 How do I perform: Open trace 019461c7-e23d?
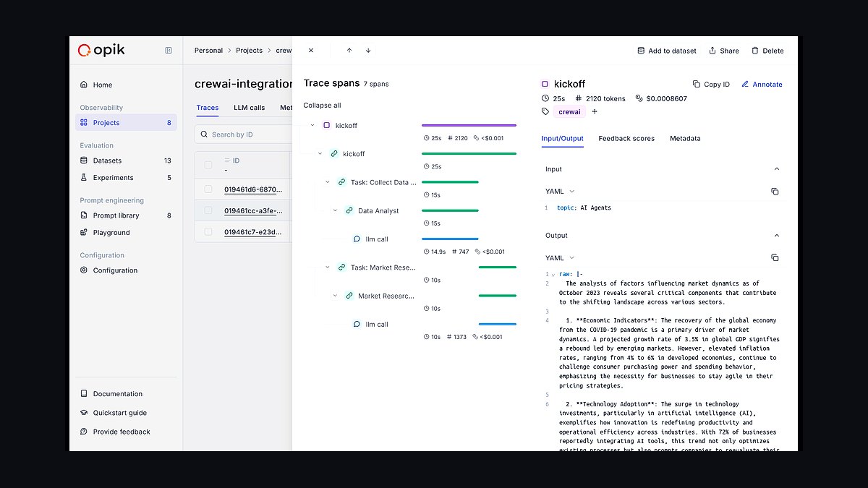(253, 232)
